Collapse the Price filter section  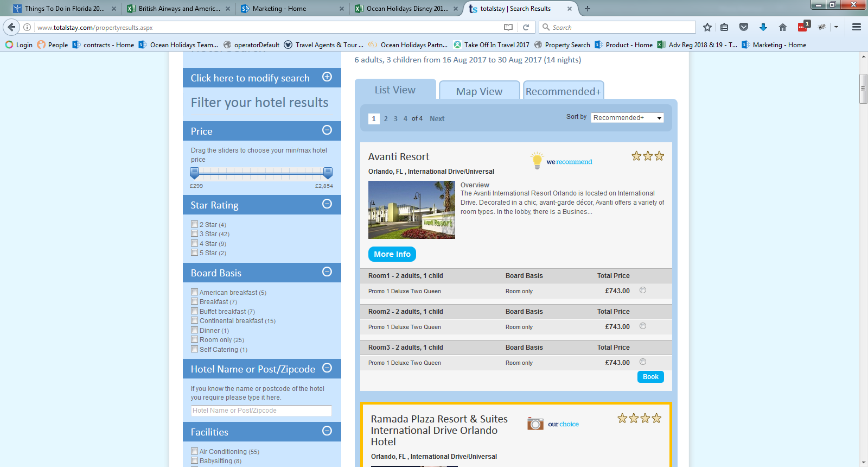pos(327,130)
